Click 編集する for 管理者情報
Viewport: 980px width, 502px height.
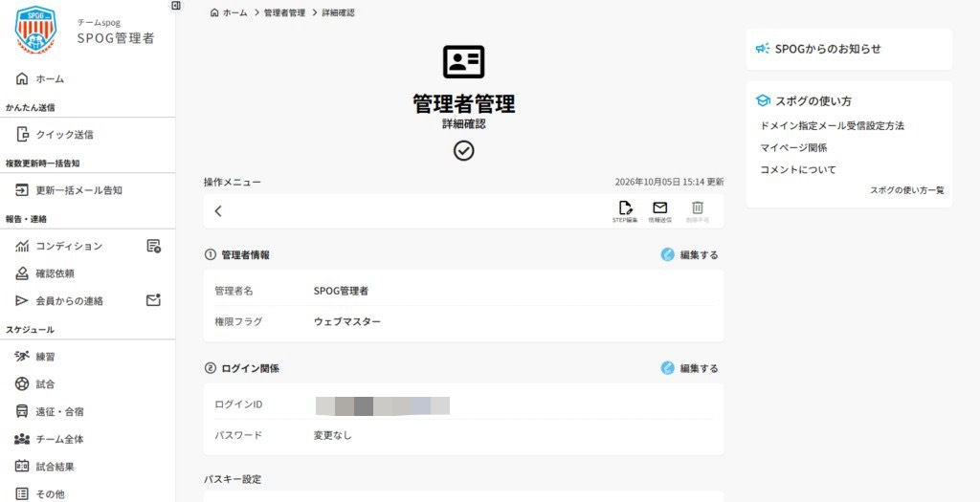pyautogui.click(x=689, y=254)
